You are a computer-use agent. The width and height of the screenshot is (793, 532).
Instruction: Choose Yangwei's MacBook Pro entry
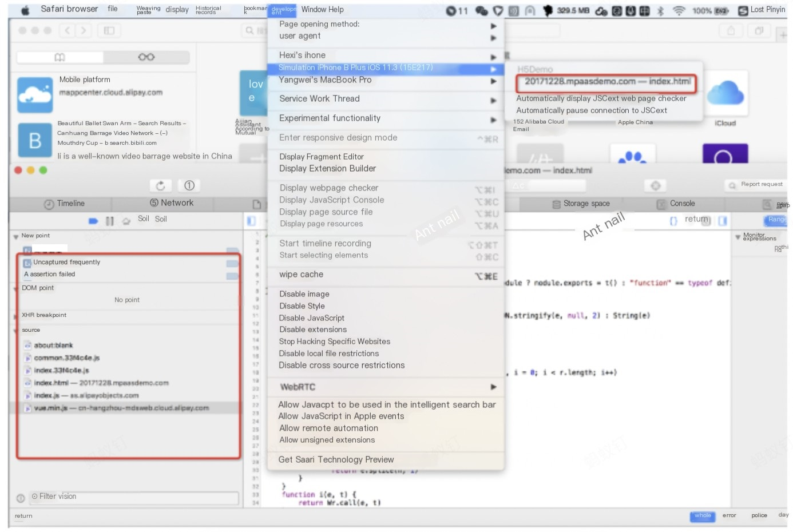tap(386, 80)
